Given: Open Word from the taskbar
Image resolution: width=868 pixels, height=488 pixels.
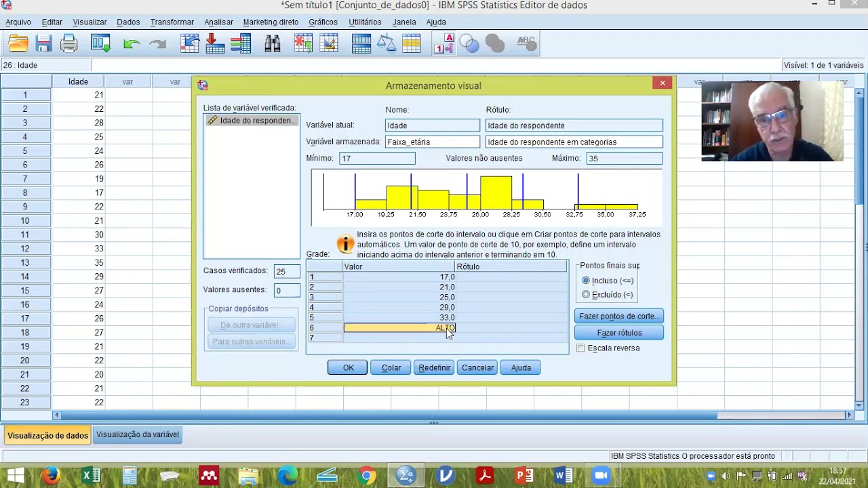Looking at the screenshot, I should [x=563, y=476].
